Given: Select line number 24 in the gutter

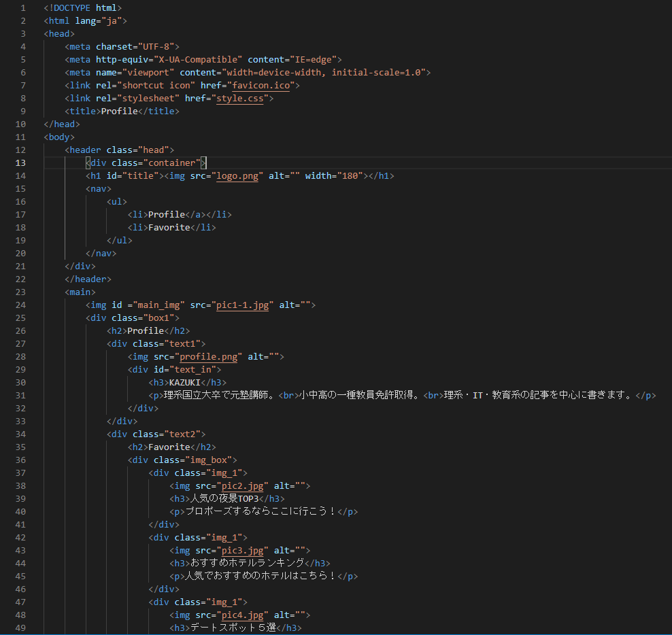Looking at the screenshot, I should coord(20,305).
